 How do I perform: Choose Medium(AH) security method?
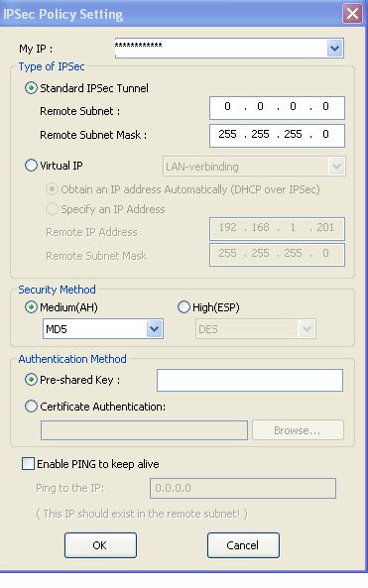tap(31, 307)
